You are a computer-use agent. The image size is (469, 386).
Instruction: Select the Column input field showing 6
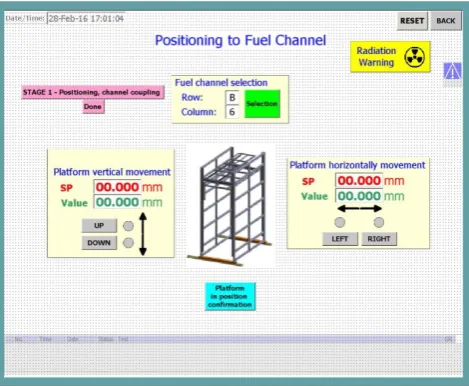(232, 112)
